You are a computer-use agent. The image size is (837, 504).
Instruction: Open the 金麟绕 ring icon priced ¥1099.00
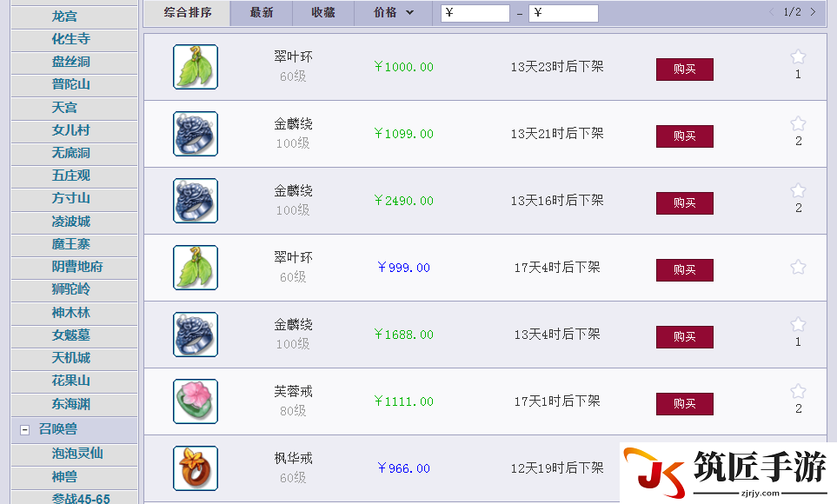(x=196, y=134)
